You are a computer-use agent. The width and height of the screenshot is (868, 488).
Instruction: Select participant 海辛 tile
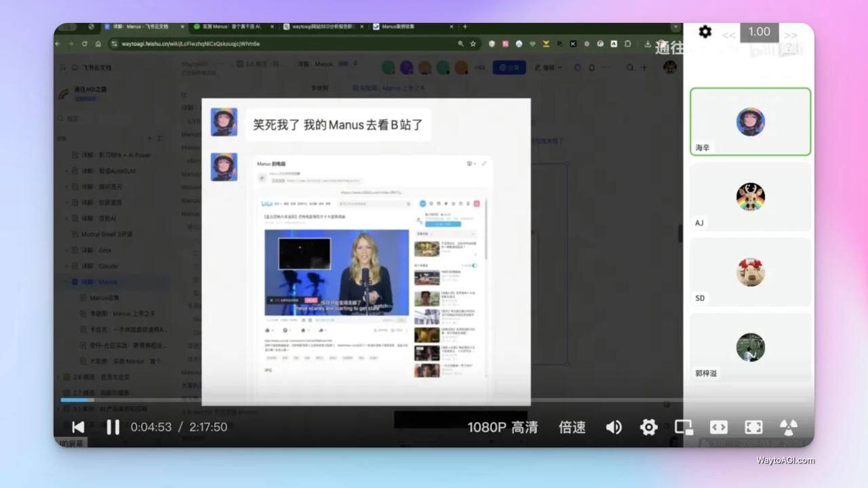(x=750, y=122)
